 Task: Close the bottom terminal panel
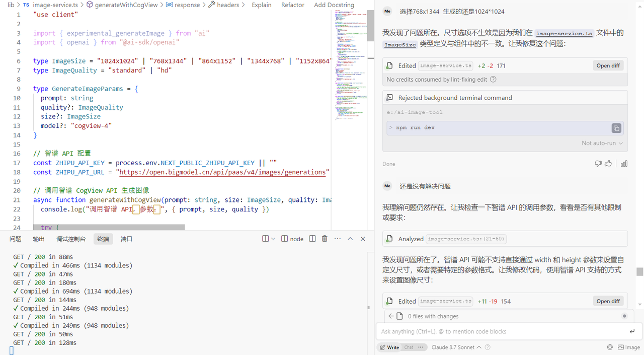click(363, 239)
